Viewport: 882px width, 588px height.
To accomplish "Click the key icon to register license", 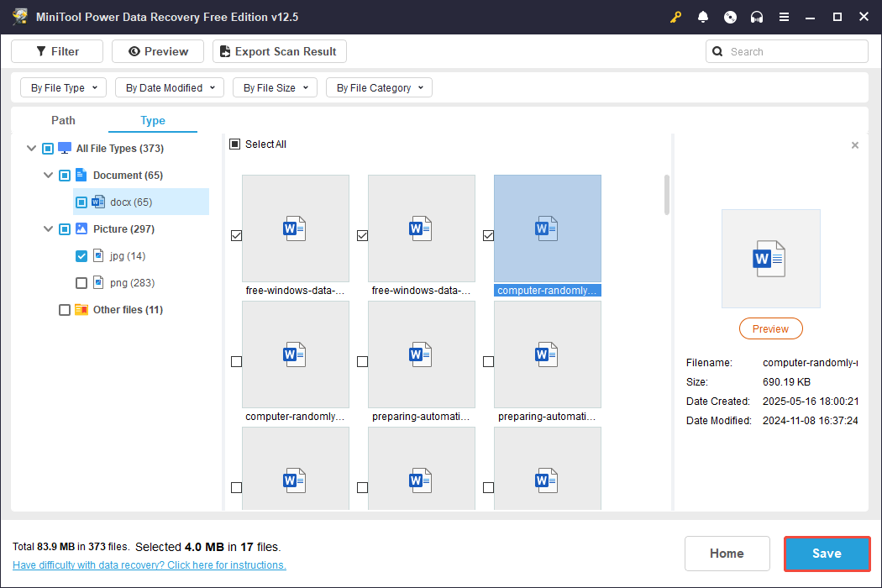I will (x=675, y=16).
